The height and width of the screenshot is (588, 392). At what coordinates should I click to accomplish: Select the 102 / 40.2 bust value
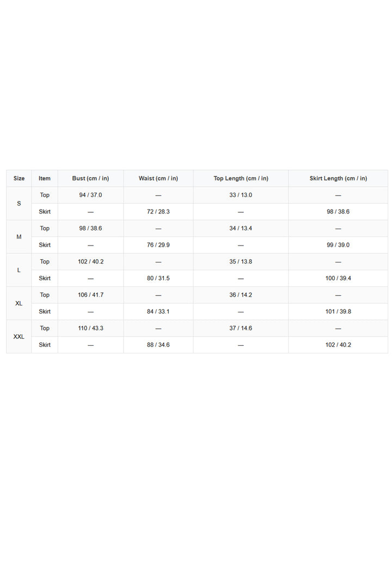[90, 262]
